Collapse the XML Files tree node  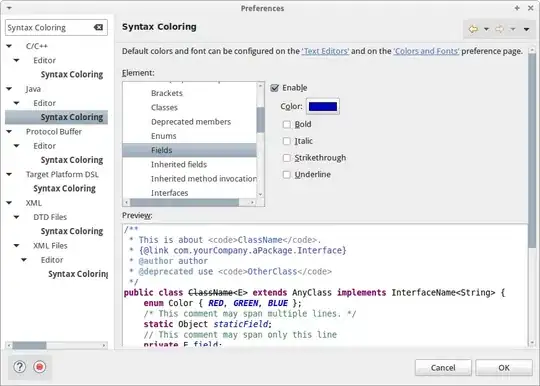pyautogui.click(x=17, y=246)
